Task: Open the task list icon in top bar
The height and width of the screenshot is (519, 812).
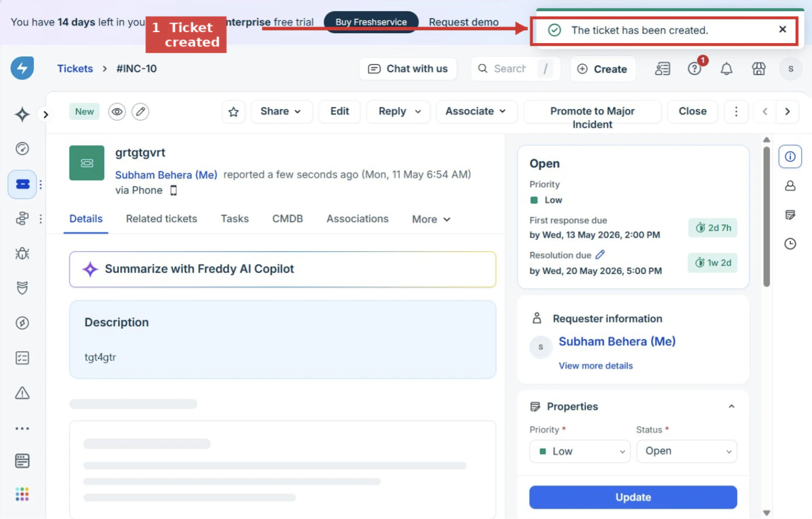Action: pyautogui.click(x=662, y=68)
